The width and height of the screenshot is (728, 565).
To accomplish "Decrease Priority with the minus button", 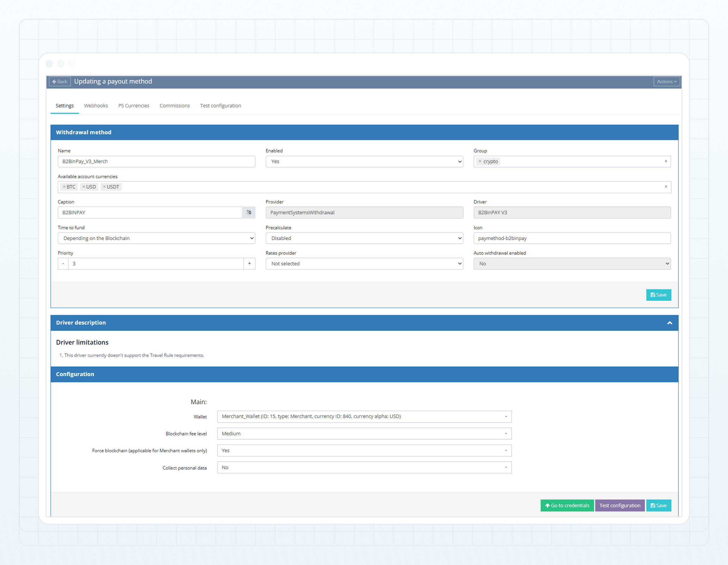I will coord(63,264).
